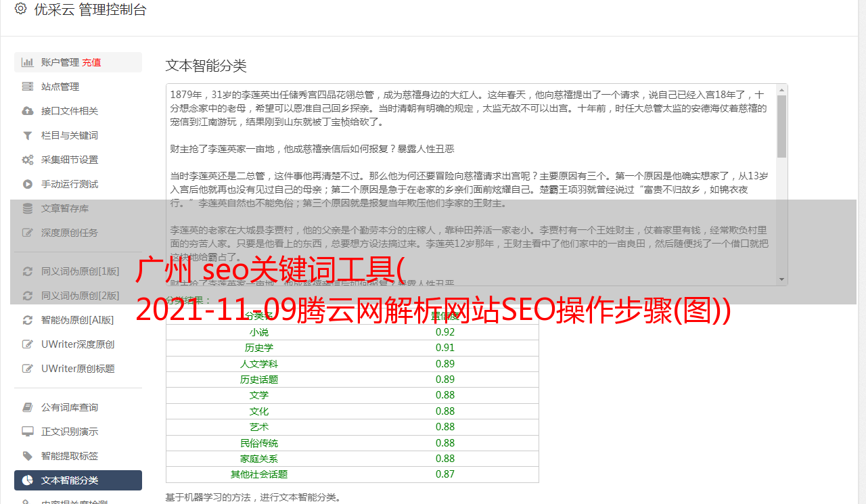Click the 艺术 category cell
866x504 pixels.
259,427
